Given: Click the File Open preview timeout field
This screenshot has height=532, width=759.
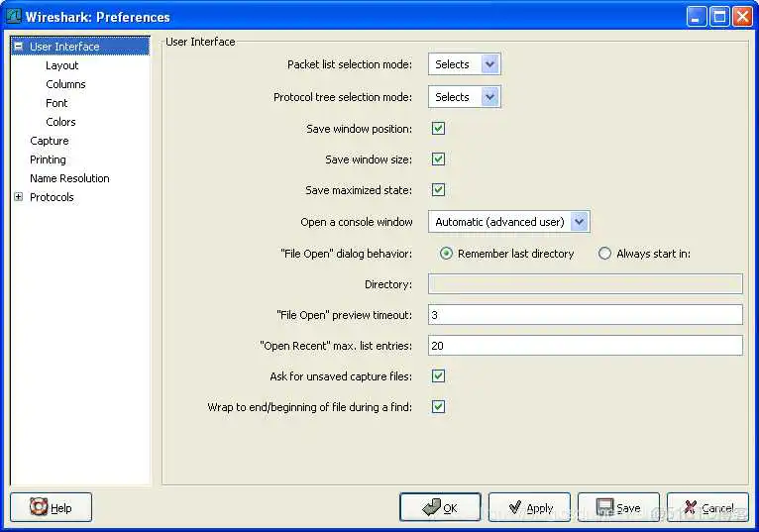Looking at the screenshot, I should 585,315.
